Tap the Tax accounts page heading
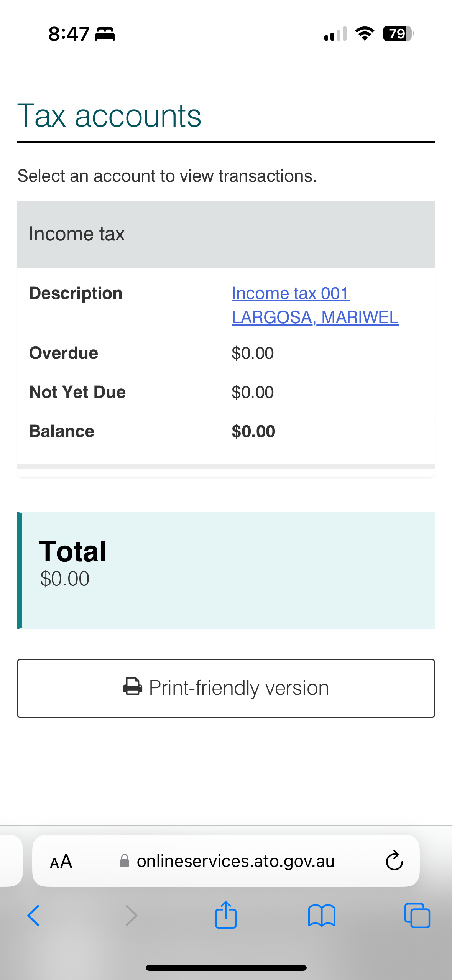 109,115
